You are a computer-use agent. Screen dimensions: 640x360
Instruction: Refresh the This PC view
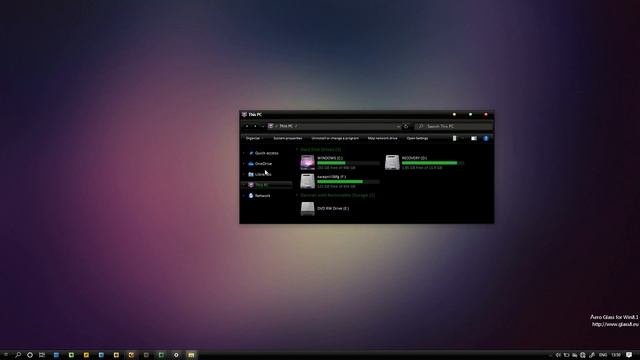[x=406, y=126]
